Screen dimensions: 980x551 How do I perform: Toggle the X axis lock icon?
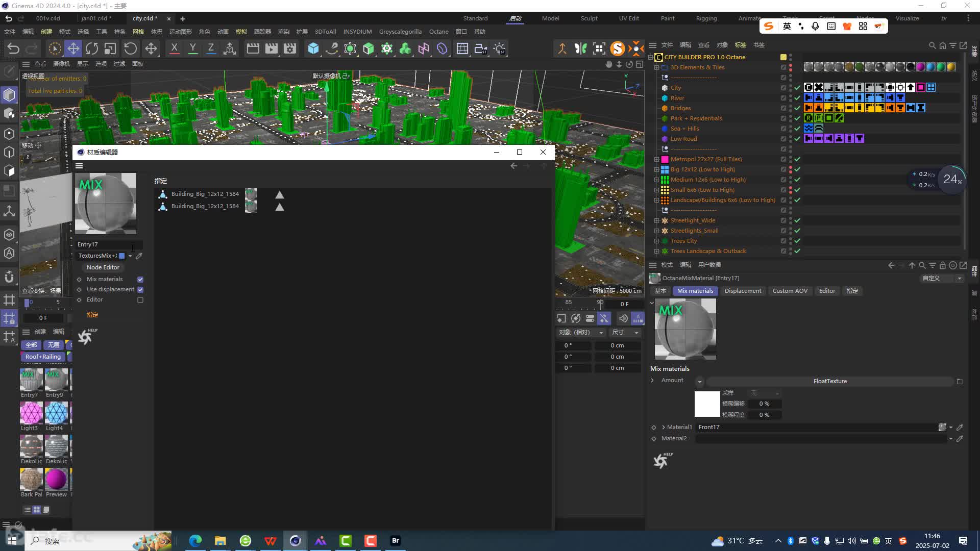pyautogui.click(x=174, y=48)
